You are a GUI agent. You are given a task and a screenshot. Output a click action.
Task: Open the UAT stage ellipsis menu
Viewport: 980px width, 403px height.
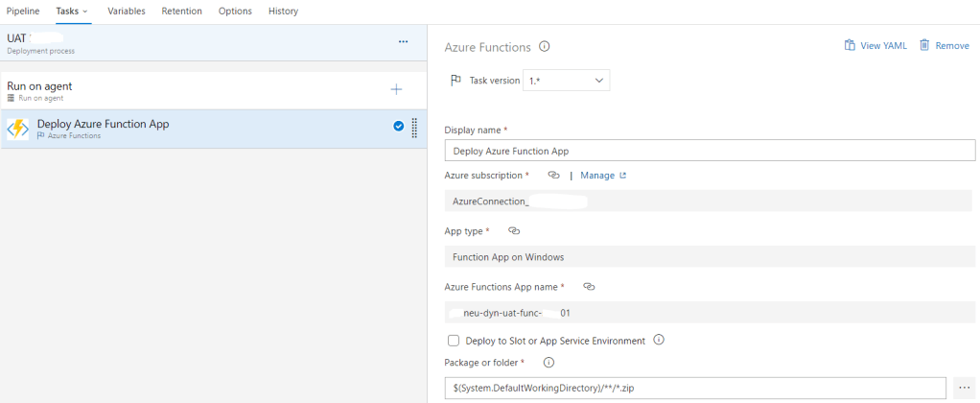coord(403,42)
